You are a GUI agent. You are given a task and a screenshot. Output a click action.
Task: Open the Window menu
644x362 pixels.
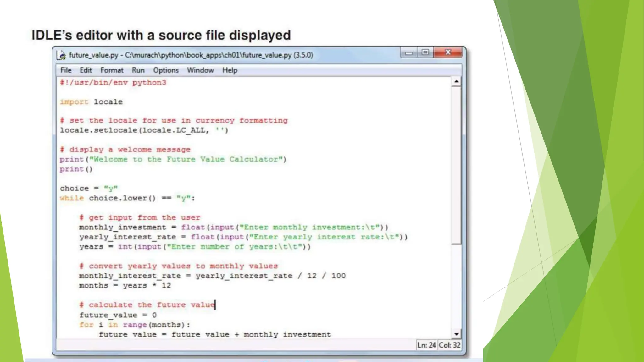(x=200, y=70)
